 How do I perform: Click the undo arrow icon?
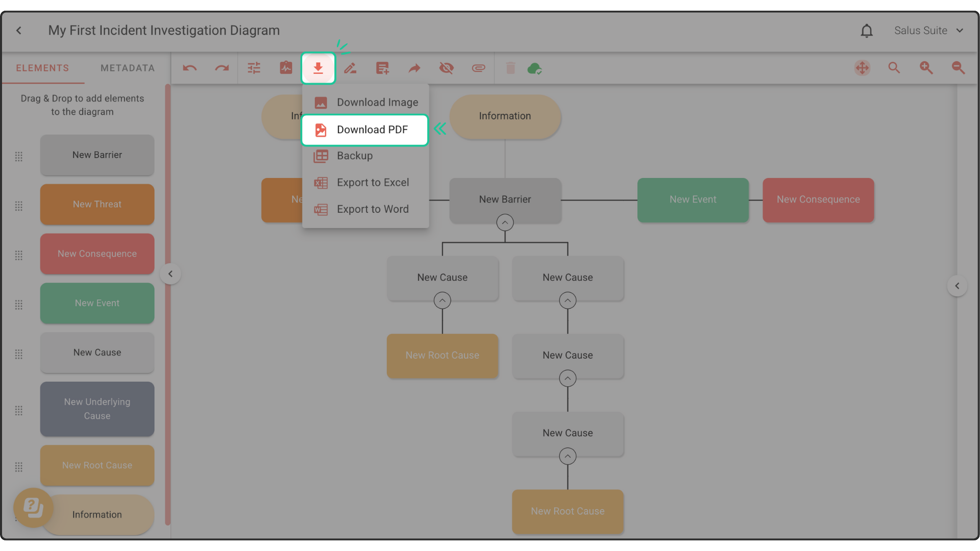click(x=190, y=68)
